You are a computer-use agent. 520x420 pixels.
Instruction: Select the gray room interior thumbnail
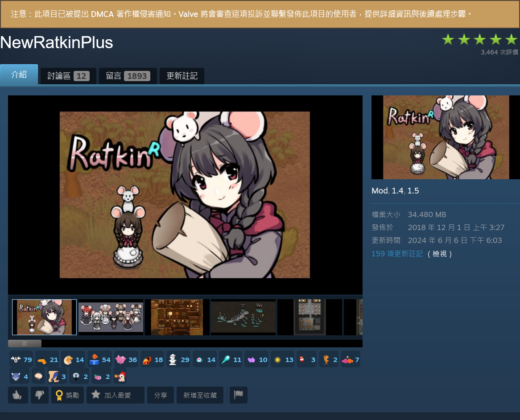pos(310,317)
